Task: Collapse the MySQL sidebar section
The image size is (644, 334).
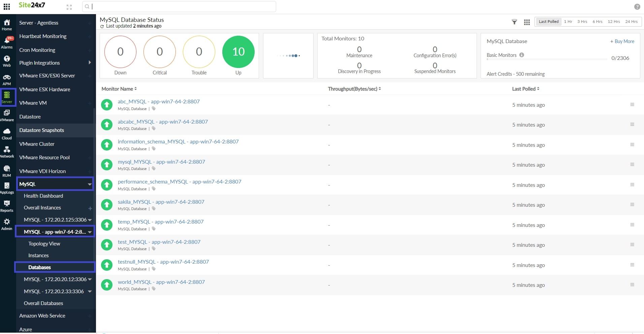Action: 89,184
